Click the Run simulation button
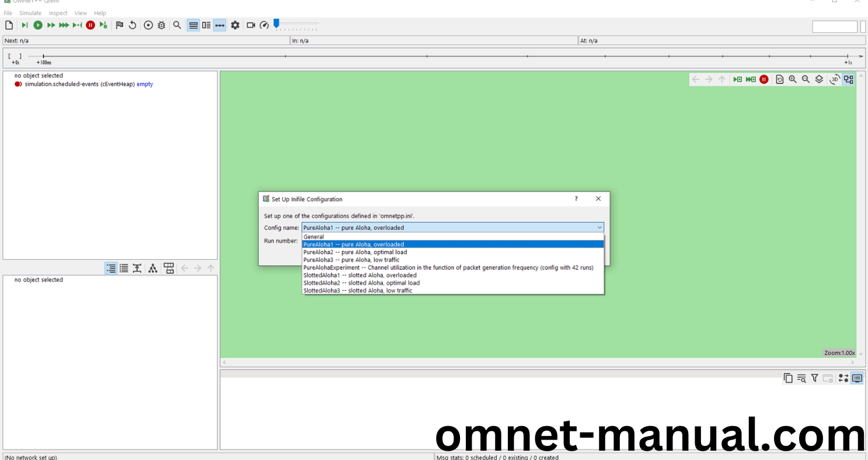Image resolution: width=868 pixels, height=460 pixels. [x=38, y=25]
